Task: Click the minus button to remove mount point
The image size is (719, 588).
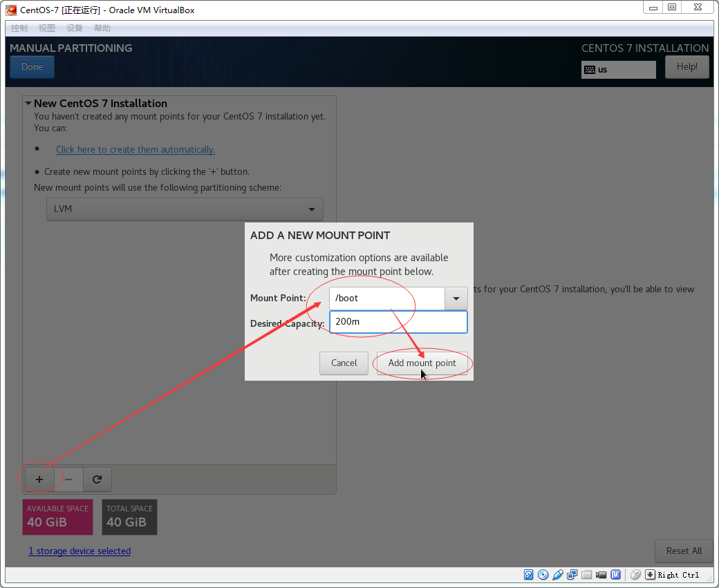Action: [x=68, y=479]
